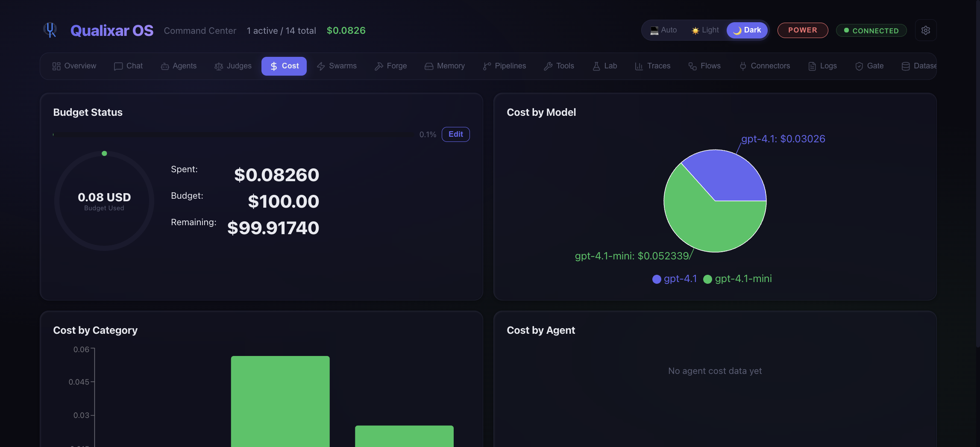The image size is (980, 447).
Task: Open the Agents tab
Action: [x=179, y=66]
